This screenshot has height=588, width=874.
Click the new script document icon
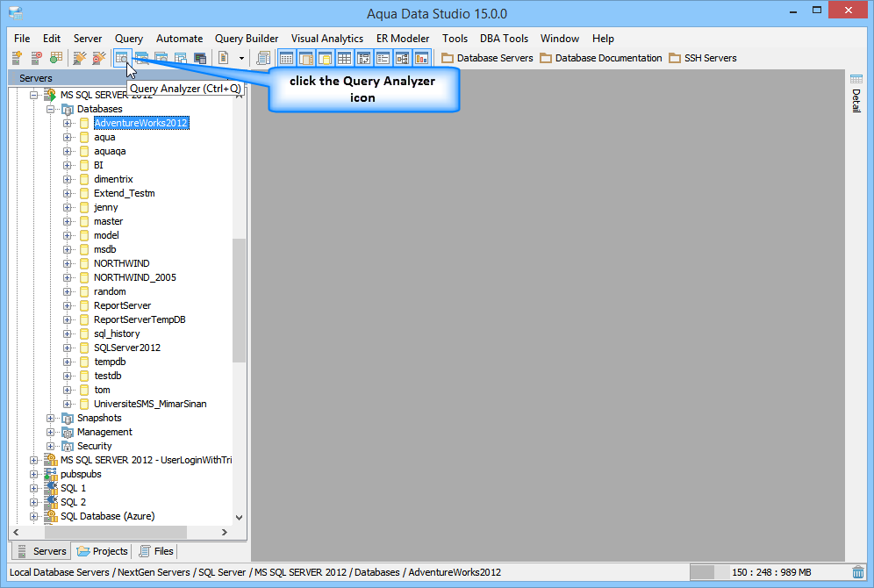point(224,57)
